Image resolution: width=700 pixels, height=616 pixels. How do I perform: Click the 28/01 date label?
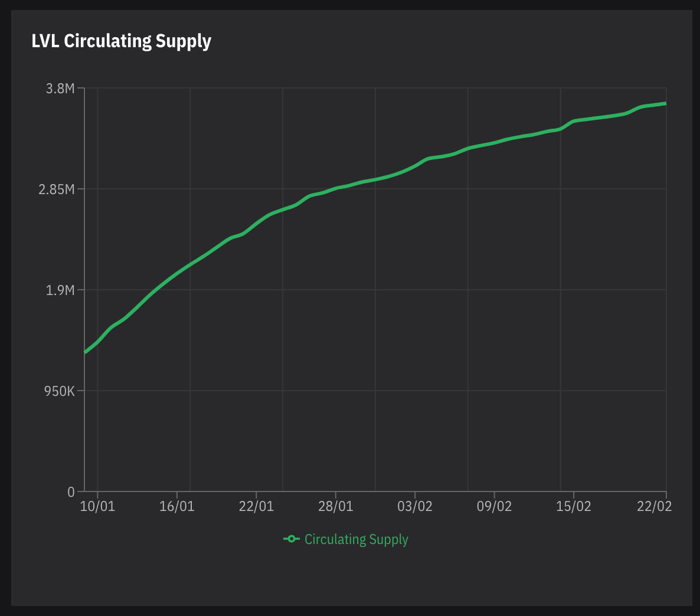[336, 506]
